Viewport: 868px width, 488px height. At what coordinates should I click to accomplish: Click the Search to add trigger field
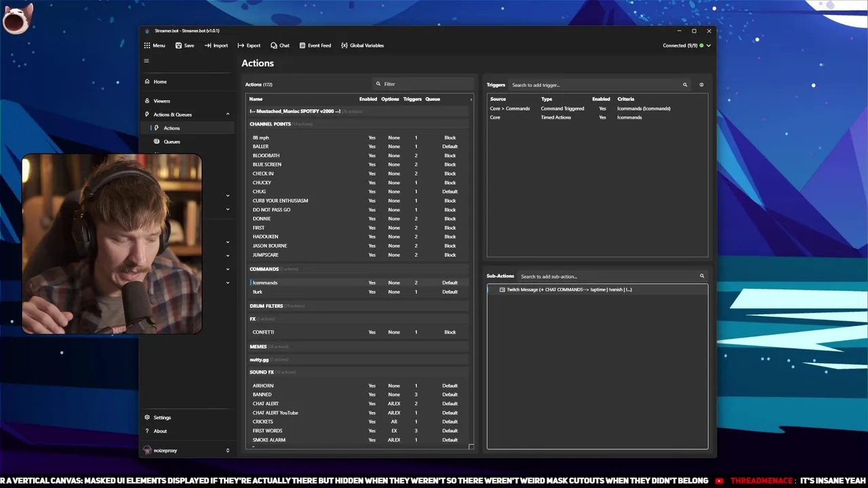click(x=599, y=85)
